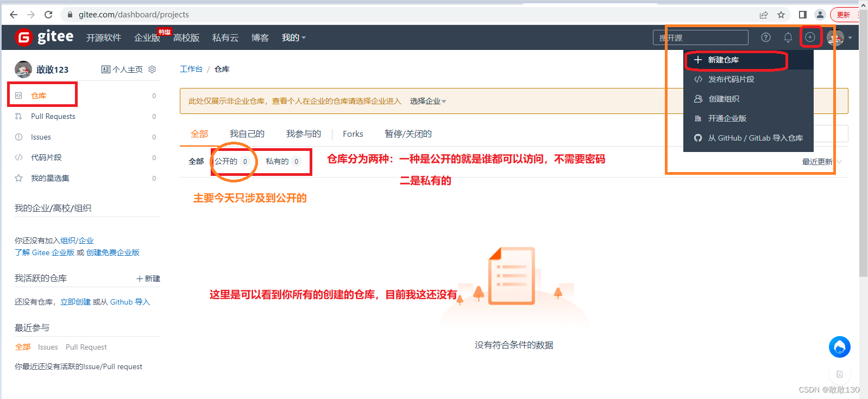The image size is (868, 399).
Task: Click the share page icon in the address bar
Action: [764, 15]
